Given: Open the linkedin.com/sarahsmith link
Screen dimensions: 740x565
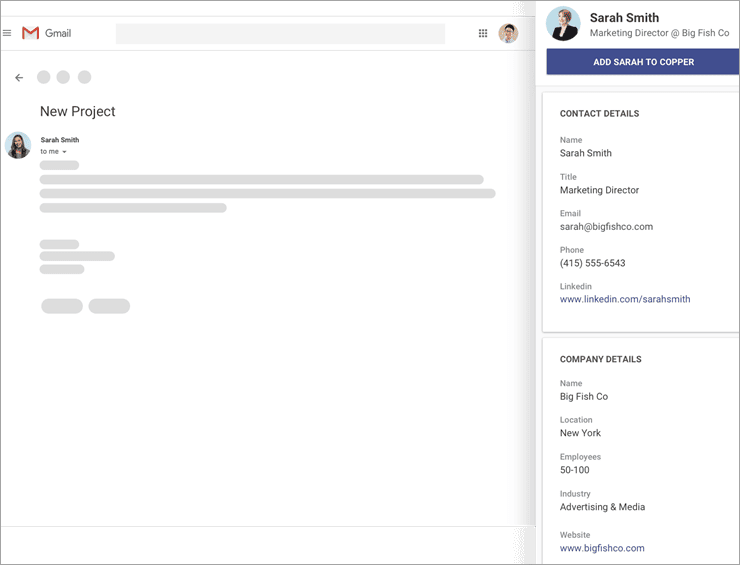Looking at the screenshot, I should click(624, 299).
